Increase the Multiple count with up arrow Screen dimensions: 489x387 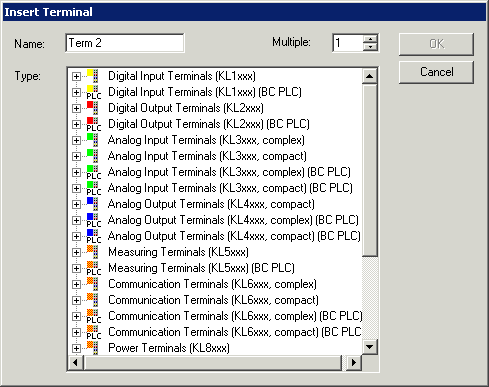click(370, 39)
